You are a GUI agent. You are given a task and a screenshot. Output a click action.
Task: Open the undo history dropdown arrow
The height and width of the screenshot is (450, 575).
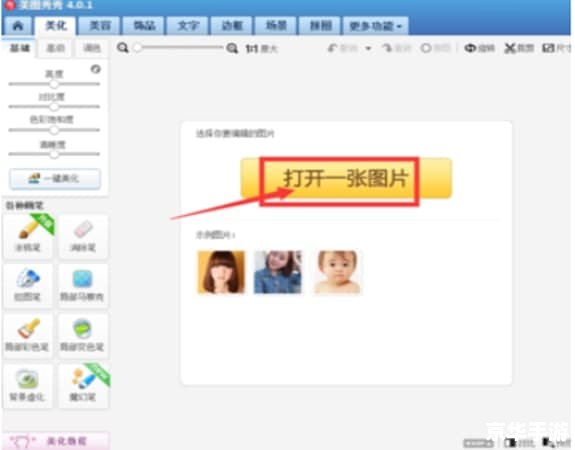click(368, 48)
